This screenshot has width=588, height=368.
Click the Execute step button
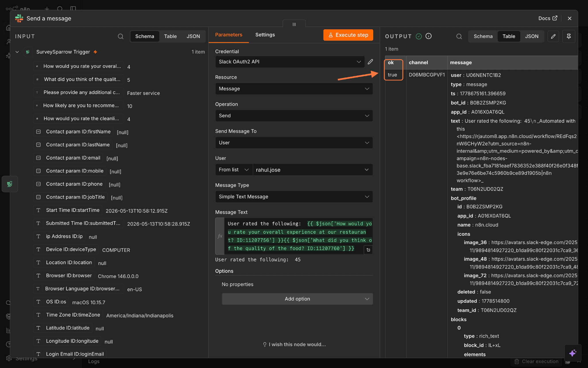click(x=348, y=35)
